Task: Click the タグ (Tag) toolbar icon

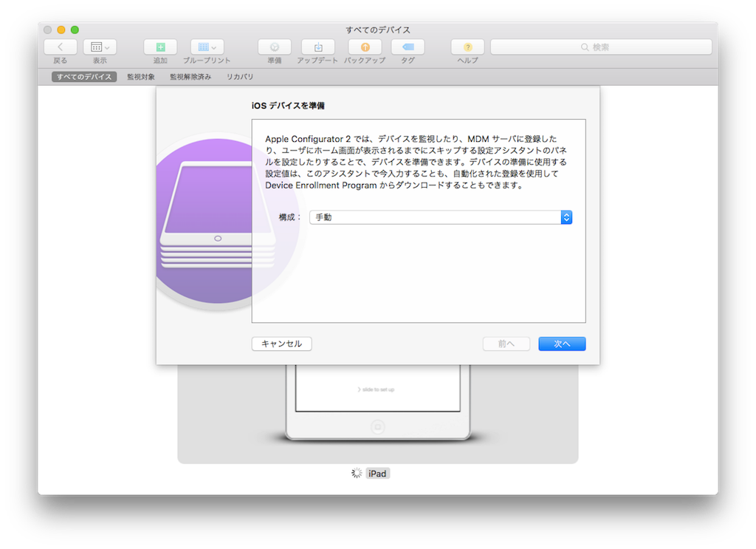Action: coord(407,47)
